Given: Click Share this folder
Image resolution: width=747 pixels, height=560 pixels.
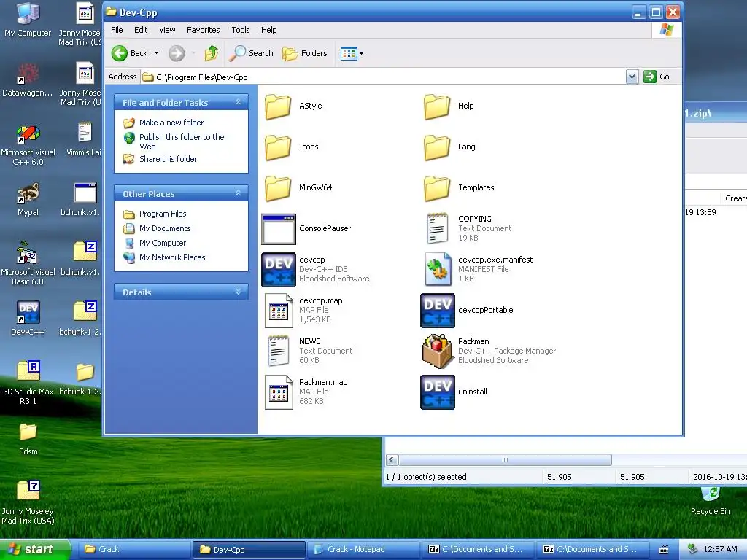Looking at the screenshot, I should (168, 159).
